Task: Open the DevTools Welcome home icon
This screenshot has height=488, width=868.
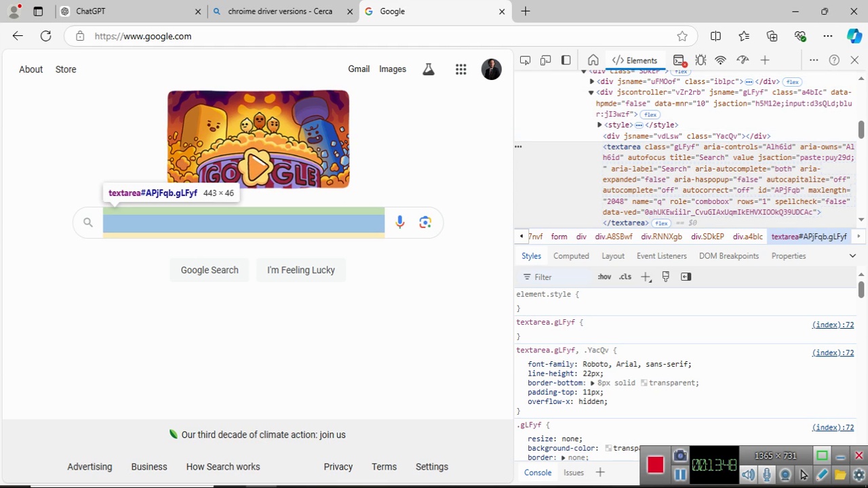Action: point(593,60)
